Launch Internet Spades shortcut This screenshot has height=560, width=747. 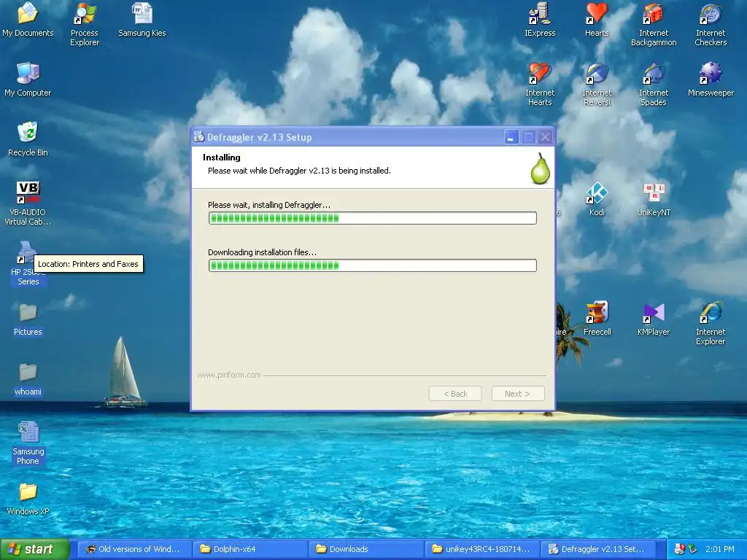pyautogui.click(x=654, y=85)
